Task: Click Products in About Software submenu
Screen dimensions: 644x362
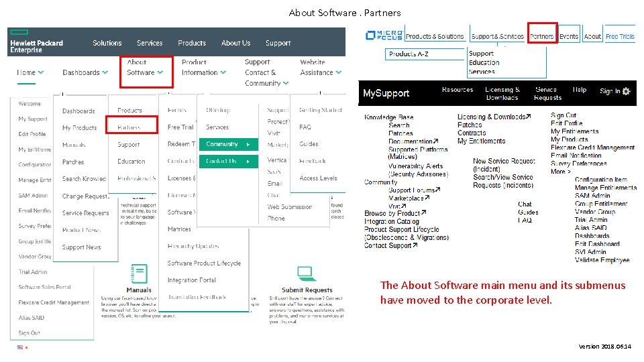Action: coord(129,111)
